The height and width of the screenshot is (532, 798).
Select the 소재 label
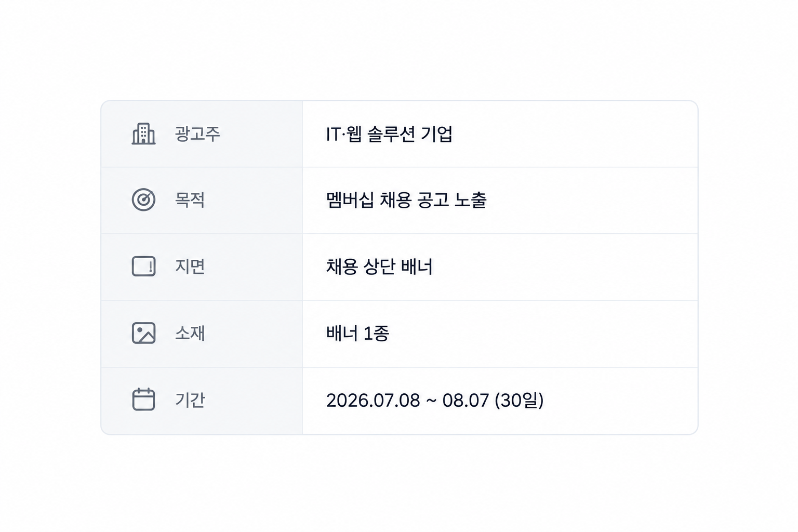(190, 333)
